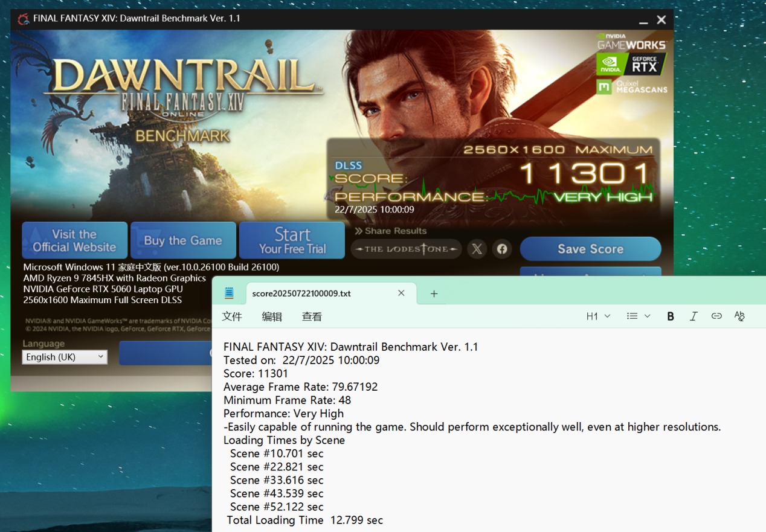Click the 'Scene #33.616 sec' line
The height and width of the screenshot is (532, 766).
(277, 480)
